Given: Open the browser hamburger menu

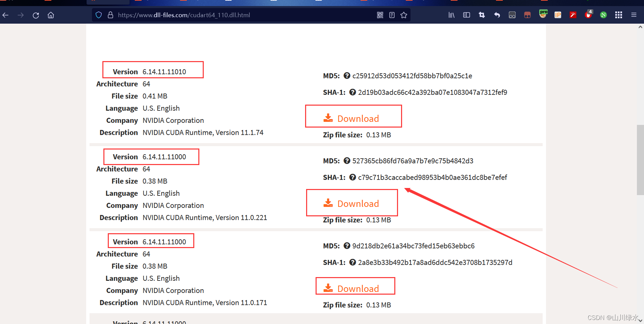Looking at the screenshot, I should 634,15.
